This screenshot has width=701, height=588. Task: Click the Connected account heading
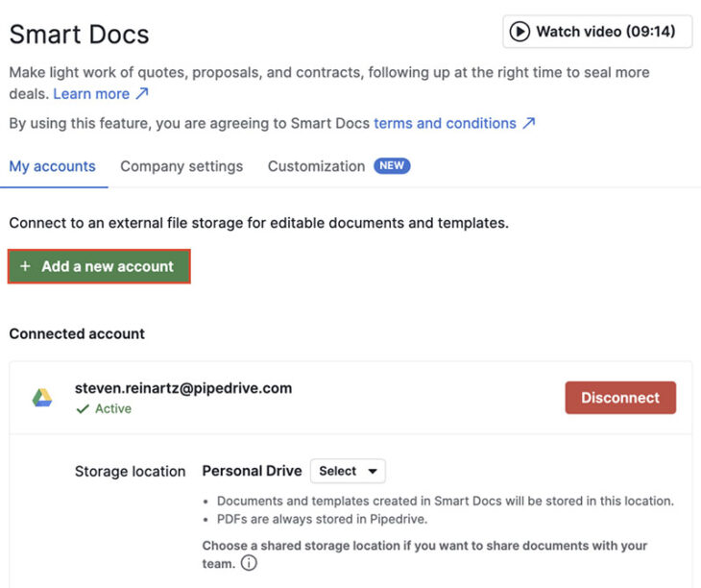[77, 333]
